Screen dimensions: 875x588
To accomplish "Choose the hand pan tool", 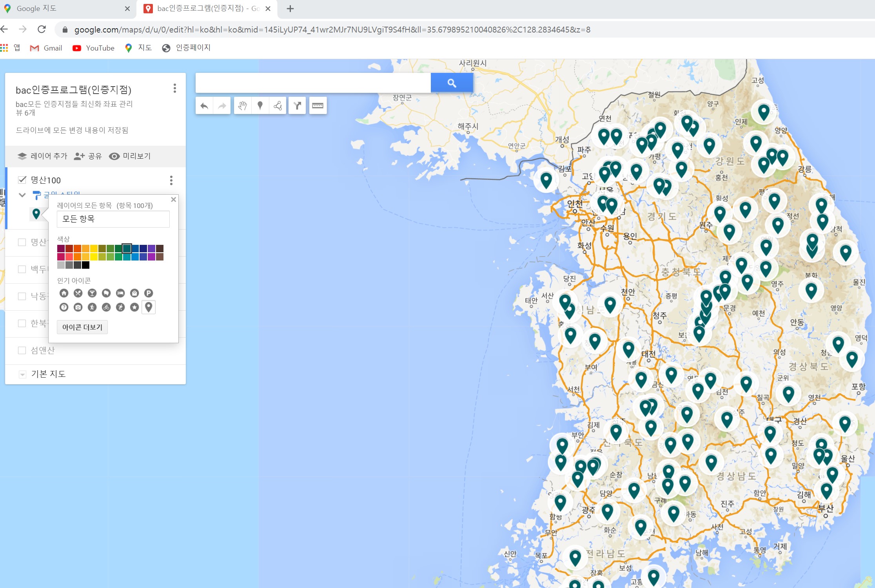I will coord(243,105).
